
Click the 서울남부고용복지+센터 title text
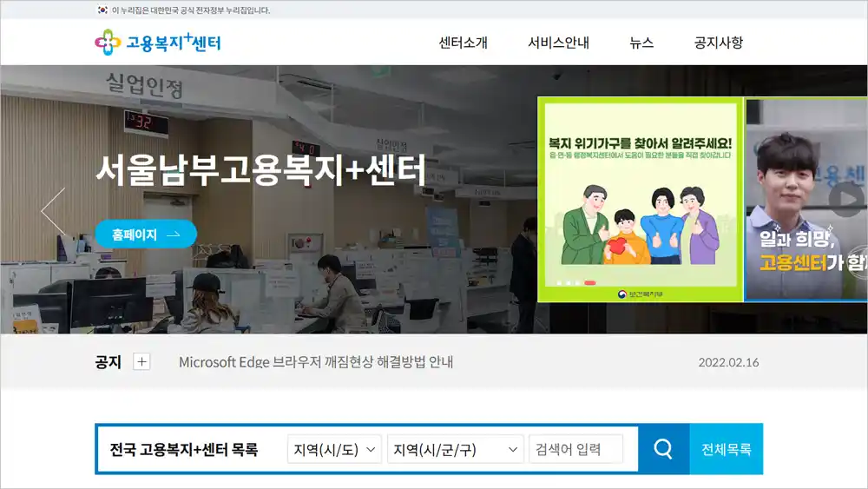coord(260,169)
